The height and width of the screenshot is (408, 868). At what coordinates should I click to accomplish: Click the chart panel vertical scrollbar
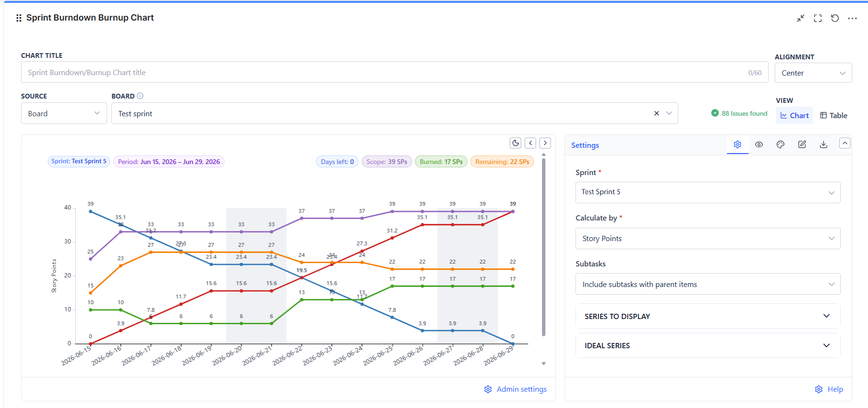click(543, 247)
